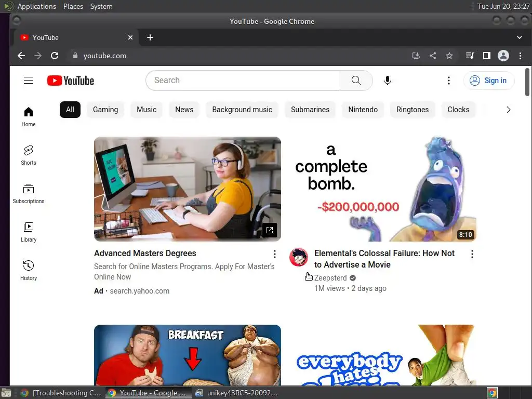Click the show desktop icon in bottom panel
The image size is (532, 399).
point(6,393)
